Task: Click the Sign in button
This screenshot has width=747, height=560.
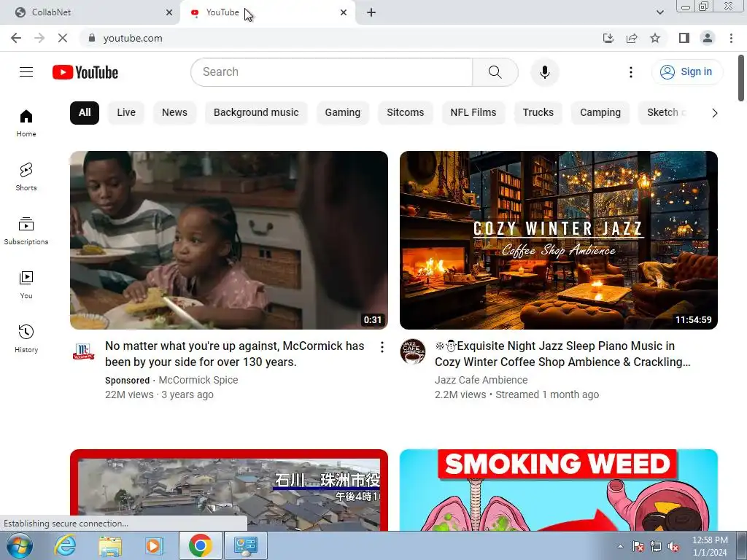Action: [x=687, y=72]
